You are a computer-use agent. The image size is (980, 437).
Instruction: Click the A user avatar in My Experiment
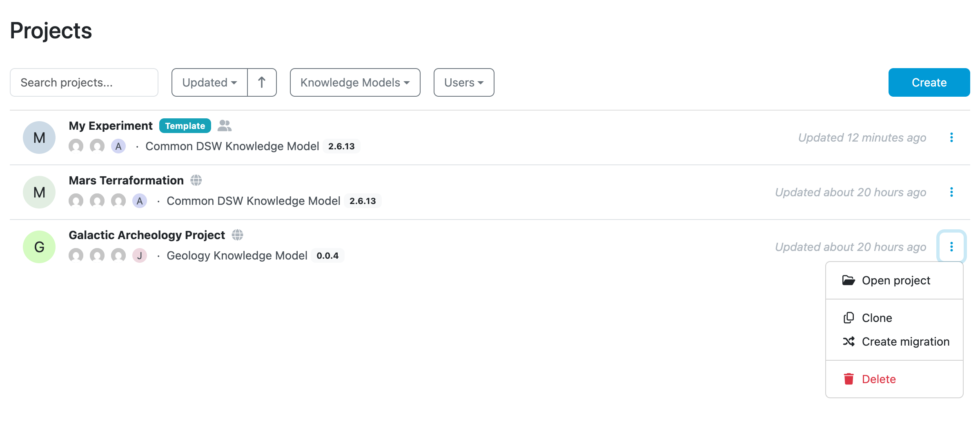118,146
